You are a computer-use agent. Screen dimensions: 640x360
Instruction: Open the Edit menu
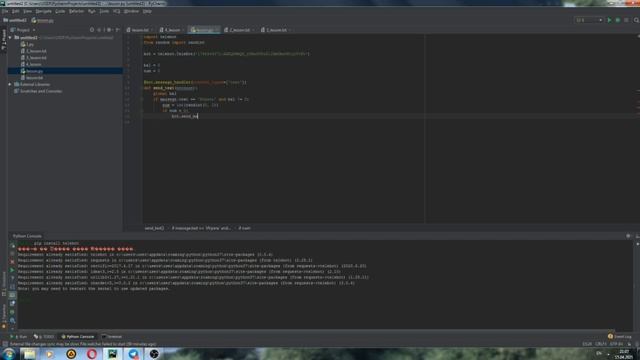[16, 11]
